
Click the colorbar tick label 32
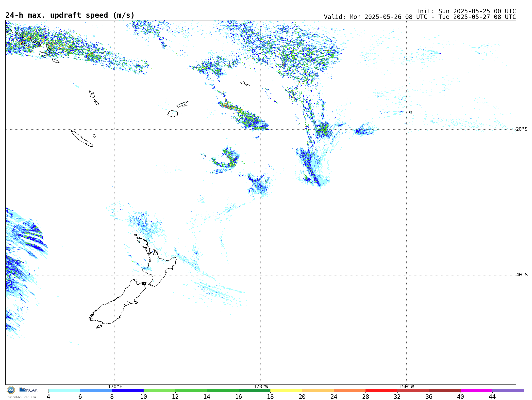pyautogui.click(x=397, y=397)
